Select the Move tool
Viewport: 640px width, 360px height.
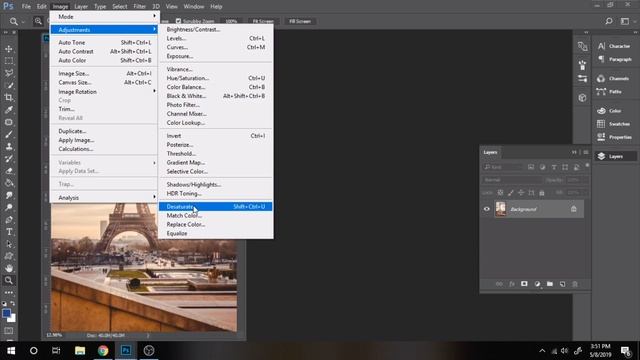pos(9,49)
